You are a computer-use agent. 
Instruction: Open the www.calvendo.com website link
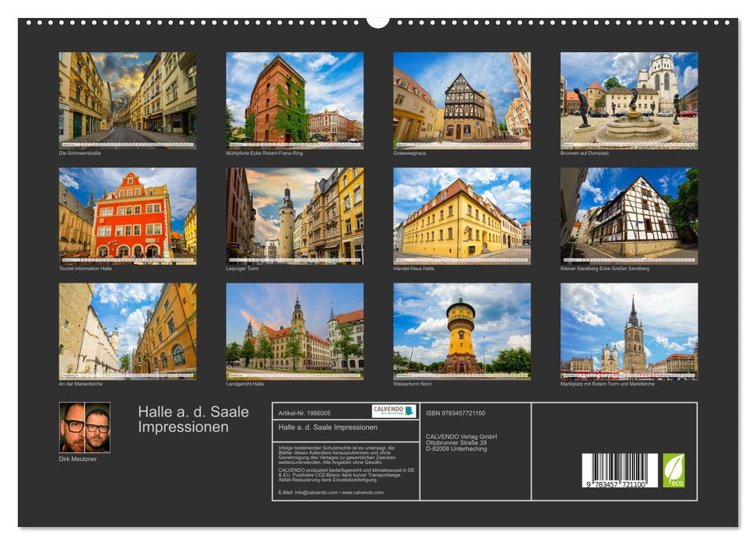click(364, 492)
